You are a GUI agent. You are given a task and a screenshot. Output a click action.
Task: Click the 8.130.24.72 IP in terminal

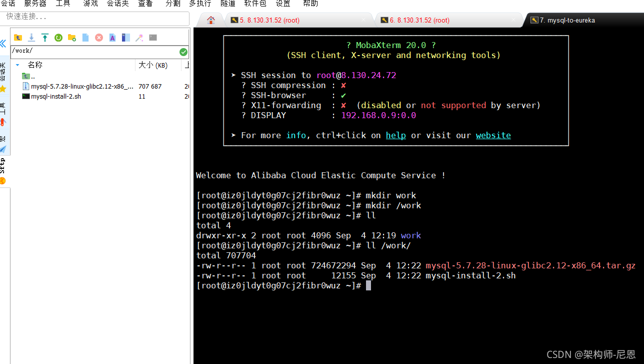(x=368, y=75)
